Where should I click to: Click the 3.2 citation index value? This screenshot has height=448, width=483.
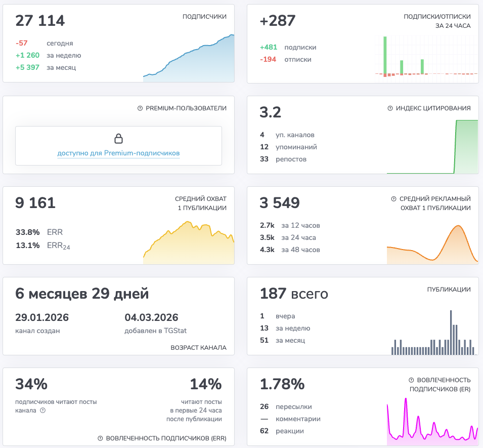(x=271, y=112)
